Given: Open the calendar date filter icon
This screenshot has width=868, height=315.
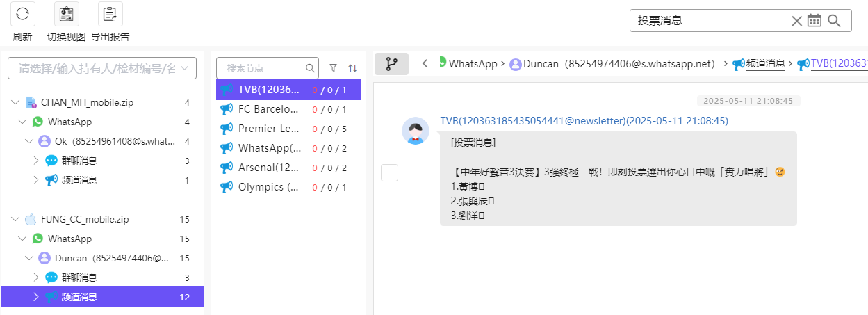Looking at the screenshot, I should click(x=814, y=21).
